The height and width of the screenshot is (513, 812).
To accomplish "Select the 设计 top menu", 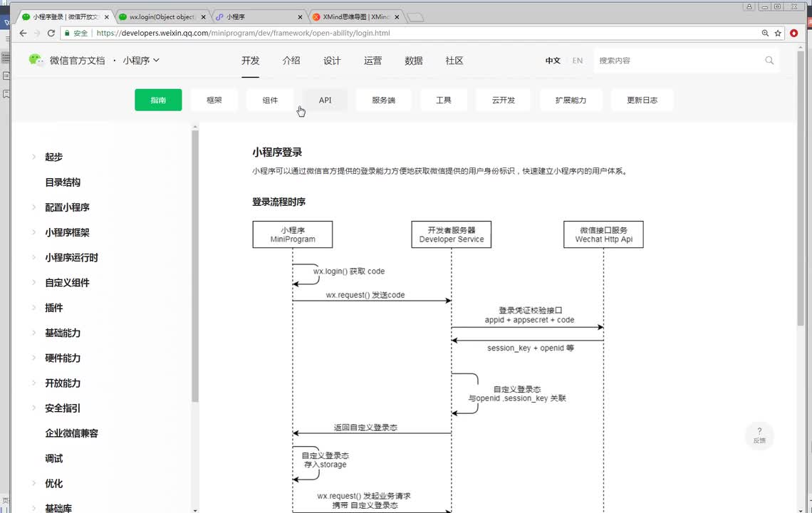I will click(x=332, y=60).
